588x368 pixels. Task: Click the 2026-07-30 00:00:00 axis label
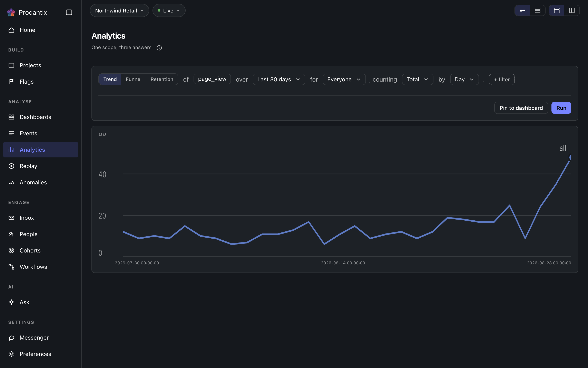click(137, 263)
